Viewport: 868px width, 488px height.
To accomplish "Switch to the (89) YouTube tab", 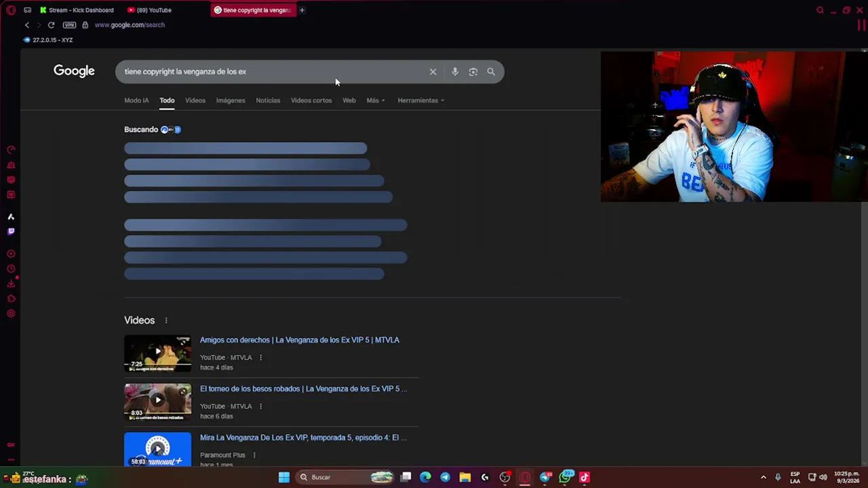I will (x=150, y=10).
